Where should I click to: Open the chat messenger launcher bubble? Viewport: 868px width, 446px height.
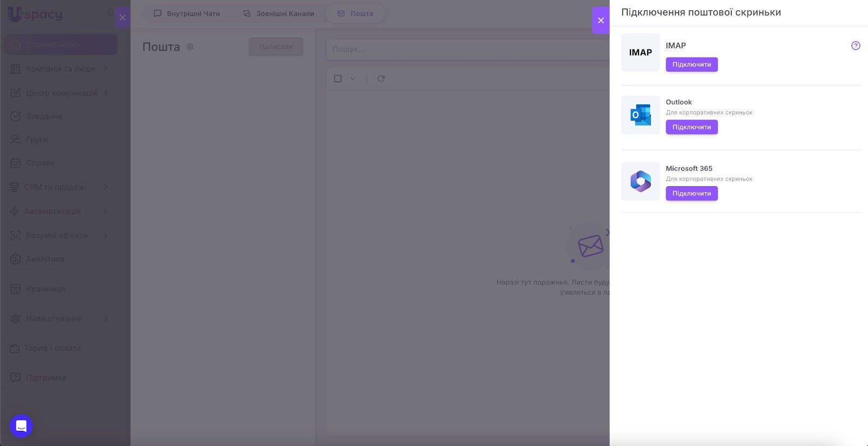coord(21,426)
